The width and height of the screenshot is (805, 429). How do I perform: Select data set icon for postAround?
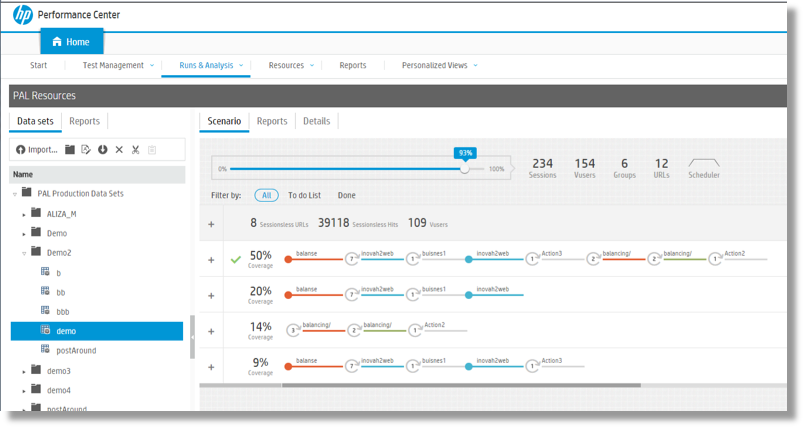(45, 349)
